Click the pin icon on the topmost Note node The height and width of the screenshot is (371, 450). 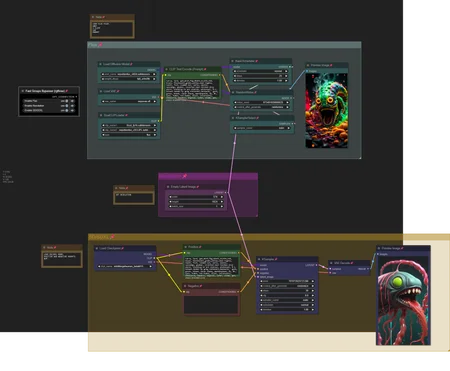[x=104, y=17]
